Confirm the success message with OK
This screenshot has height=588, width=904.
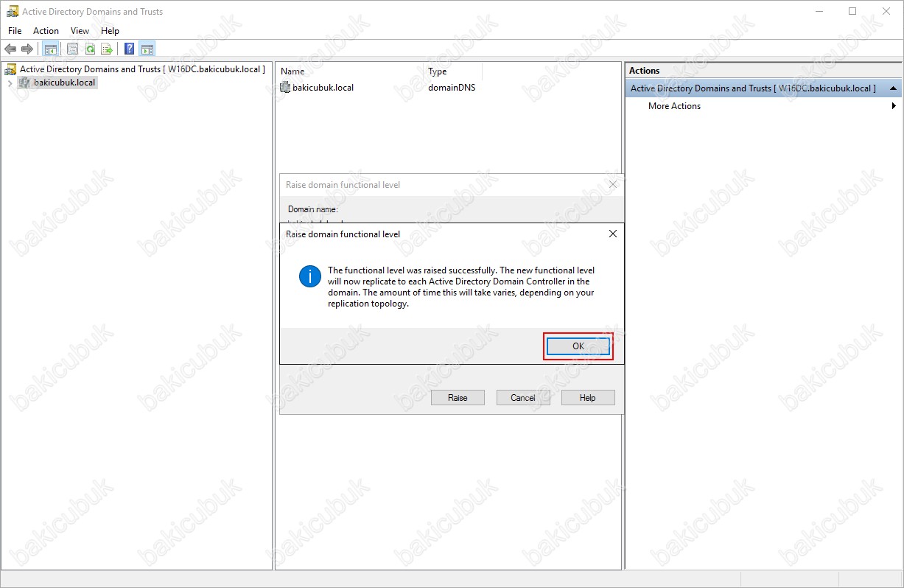pyautogui.click(x=578, y=346)
